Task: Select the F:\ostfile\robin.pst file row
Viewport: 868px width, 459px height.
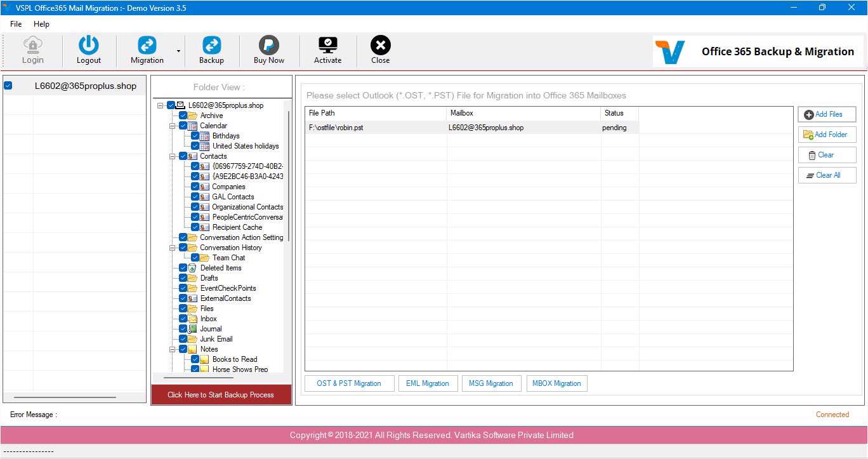Action: pyautogui.click(x=472, y=128)
